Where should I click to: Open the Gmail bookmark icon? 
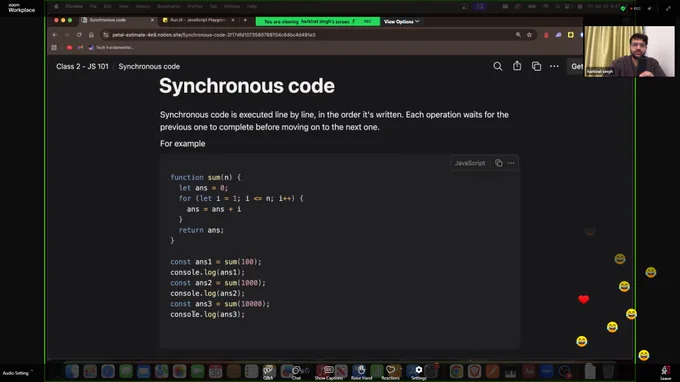80,48
